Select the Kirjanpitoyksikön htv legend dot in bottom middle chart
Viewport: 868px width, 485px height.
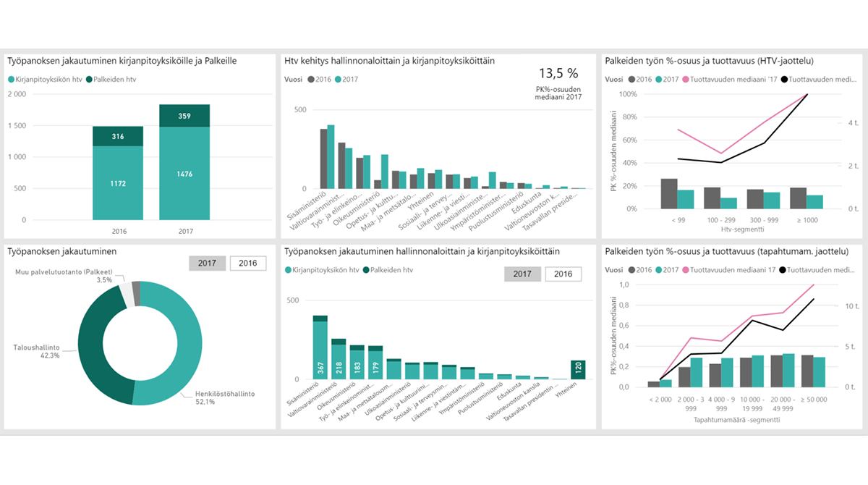click(x=288, y=271)
